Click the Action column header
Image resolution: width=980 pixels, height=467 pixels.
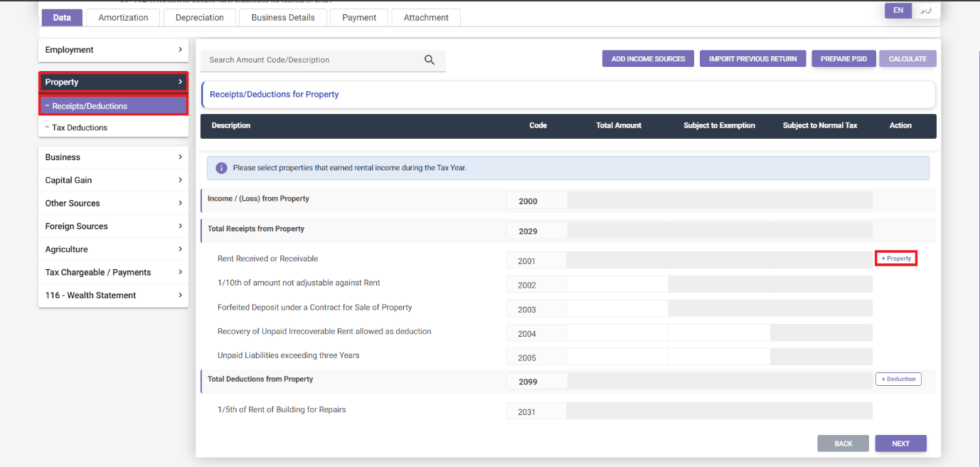click(900, 125)
